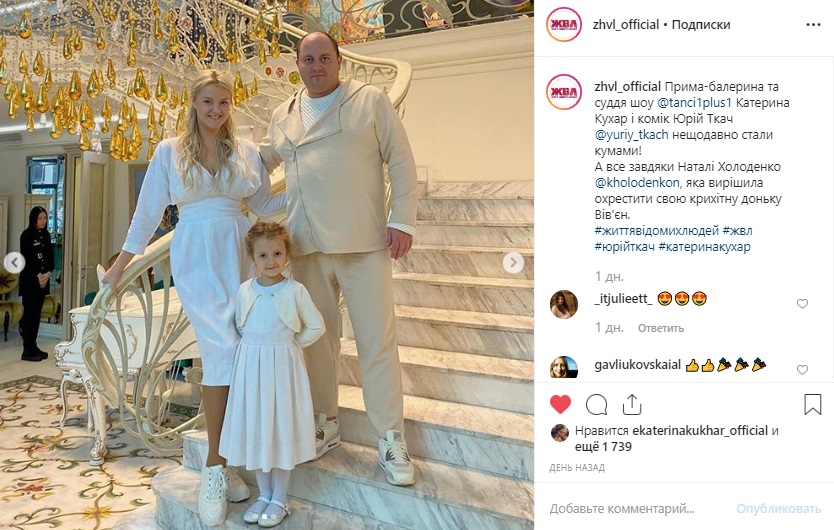The width and height of the screenshot is (834, 530).
Task: Open the _itjulieett_ commenter avatar
Action: point(564,304)
